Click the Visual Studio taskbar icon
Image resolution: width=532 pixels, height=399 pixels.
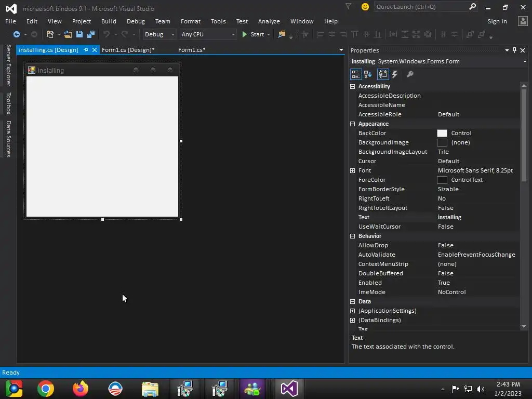[x=289, y=389]
